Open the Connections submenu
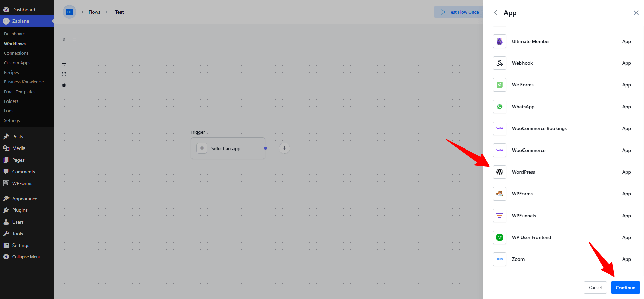Screen dimensions: 644x299 point(16,53)
